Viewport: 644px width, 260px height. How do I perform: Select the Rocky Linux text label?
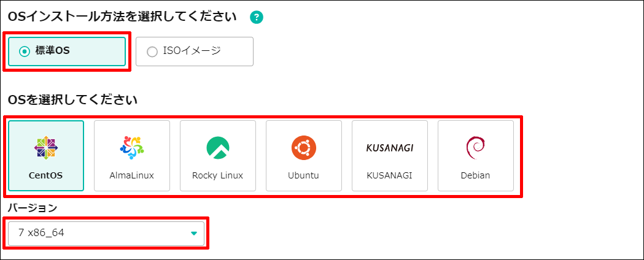(x=218, y=176)
